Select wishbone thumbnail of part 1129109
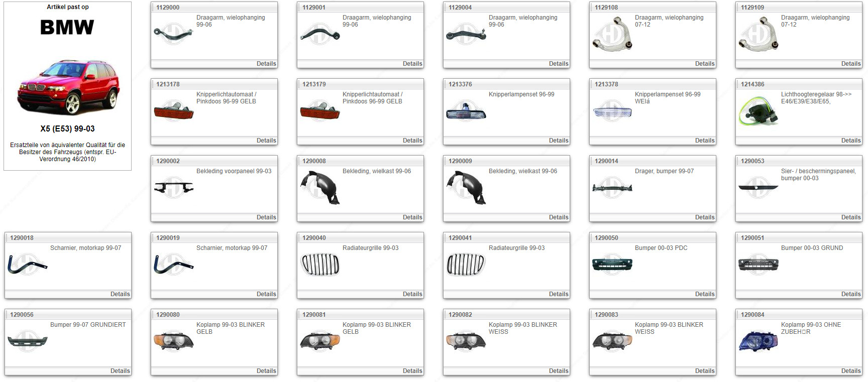This screenshot has height=382, width=868. pyautogui.click(x=758, y=34)
